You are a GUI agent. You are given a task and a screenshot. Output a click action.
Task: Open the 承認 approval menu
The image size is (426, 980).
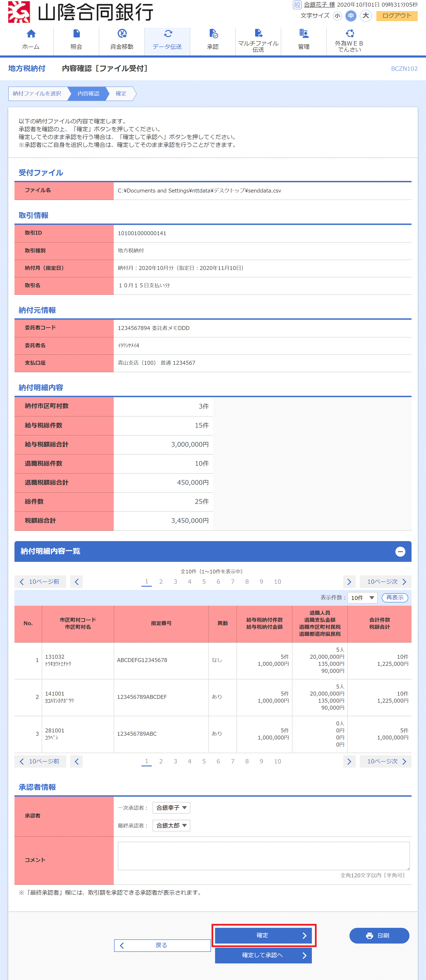[213, 41]
